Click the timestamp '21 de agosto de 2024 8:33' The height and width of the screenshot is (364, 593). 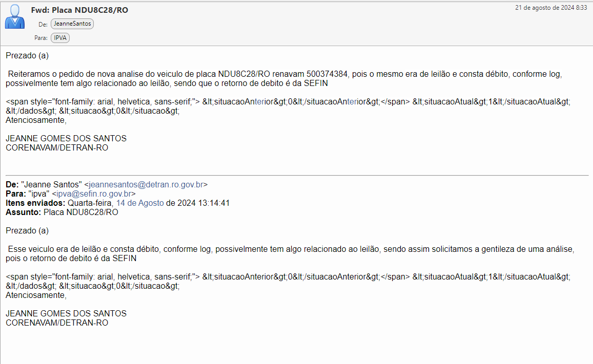[551, 8]
